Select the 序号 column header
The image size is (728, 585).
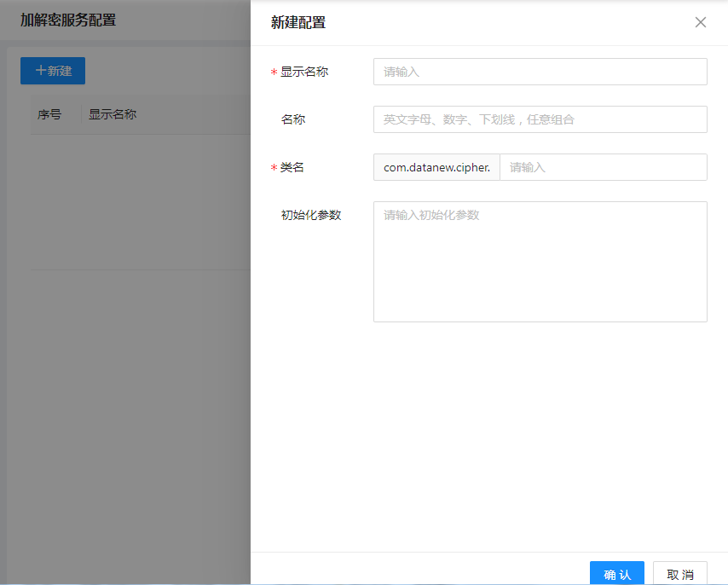[49, 114]
